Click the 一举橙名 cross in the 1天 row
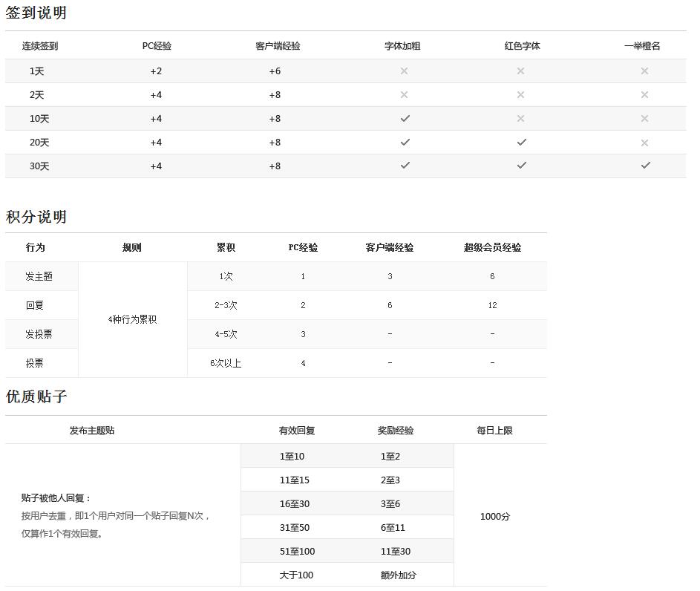This screenshot has height=591, width=700. 644,71
